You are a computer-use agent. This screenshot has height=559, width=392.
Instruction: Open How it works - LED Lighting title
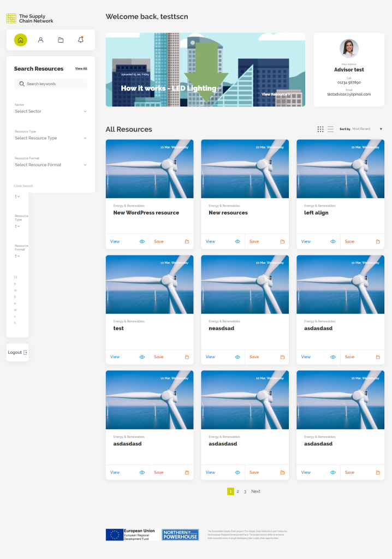[168, 88]
